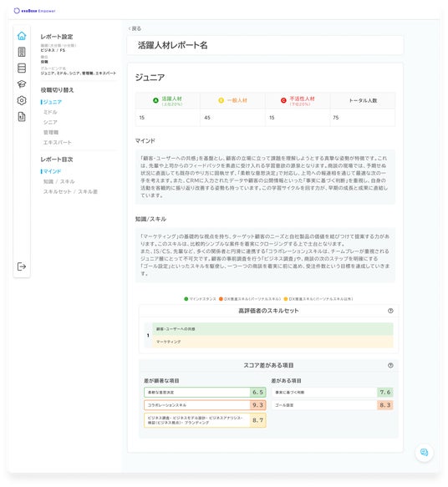Open the report document icon in sidebar
Screen dimensions: 448x487
[x=22, y=117]
